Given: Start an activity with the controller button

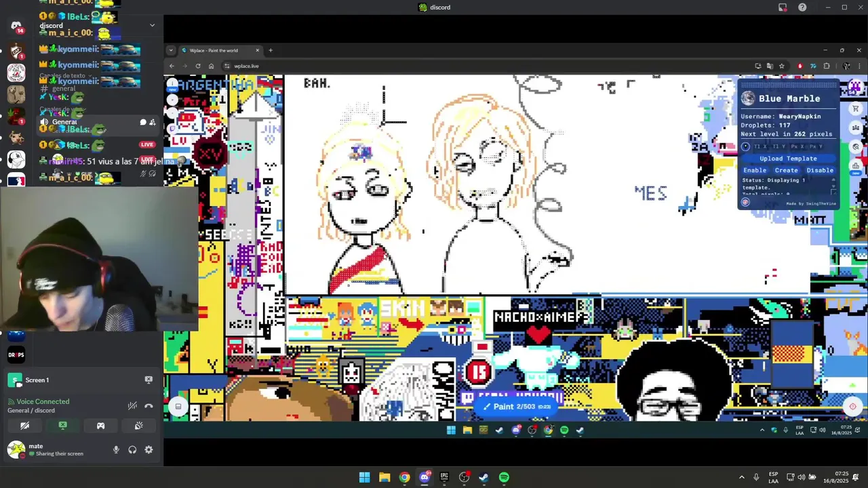Looking at the screenshot, I should click(100, 426).
